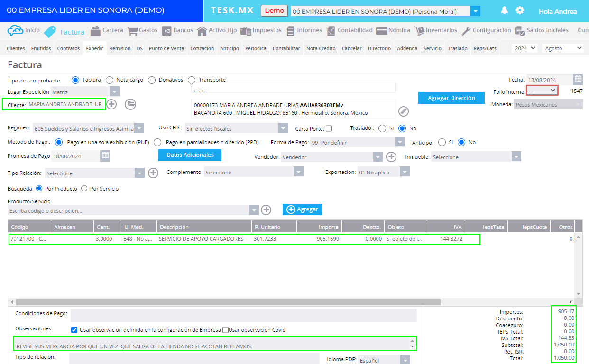The height and width of the screenshot is (364, 589).
Task: Open the Bancos safe icon
Action: 166,31
